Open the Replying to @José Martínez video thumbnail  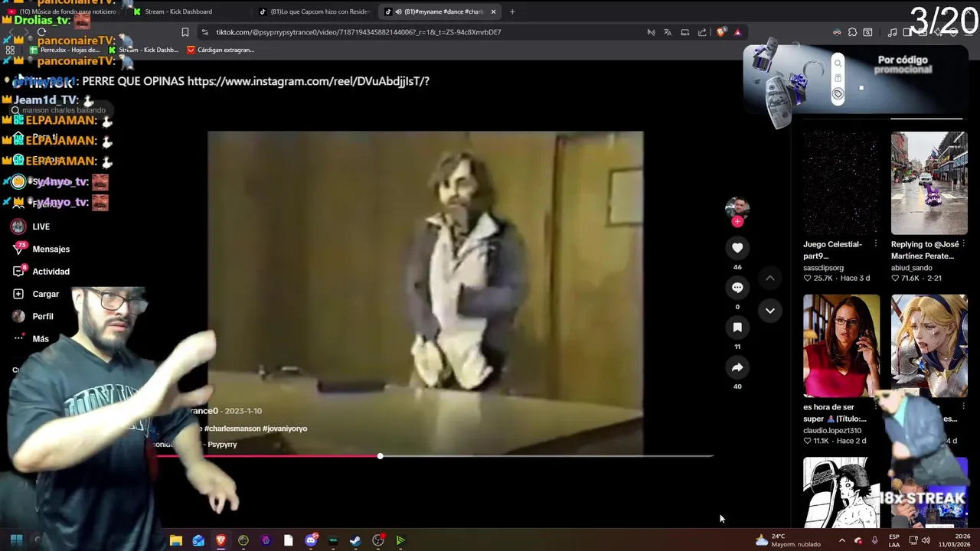pyautogui.click(x=929, y=183)
